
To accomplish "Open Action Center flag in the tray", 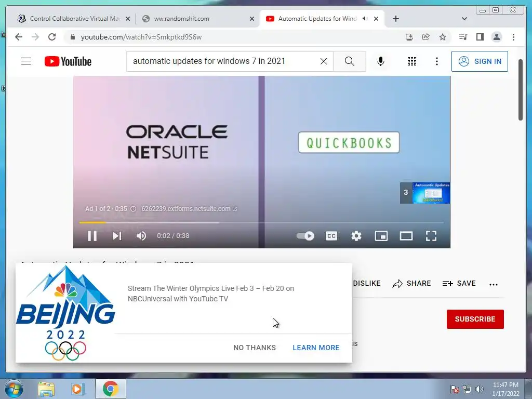I will click(x=454, y=390).
